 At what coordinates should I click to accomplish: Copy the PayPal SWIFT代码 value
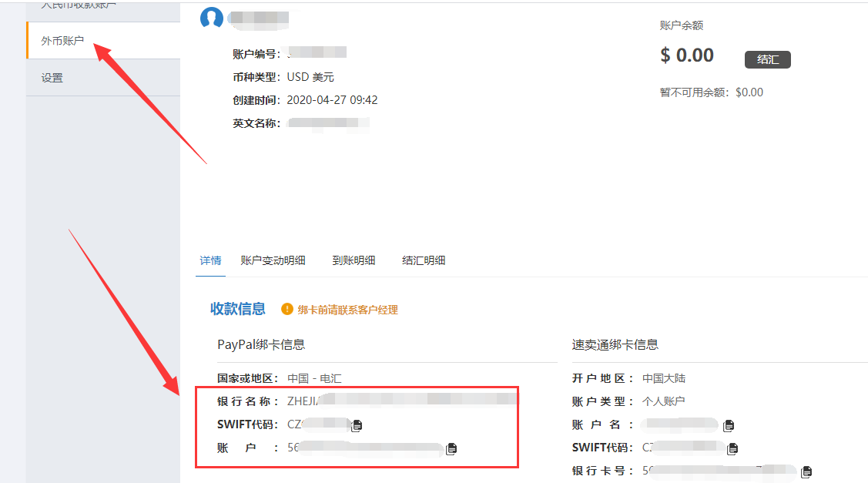[357, 425]
